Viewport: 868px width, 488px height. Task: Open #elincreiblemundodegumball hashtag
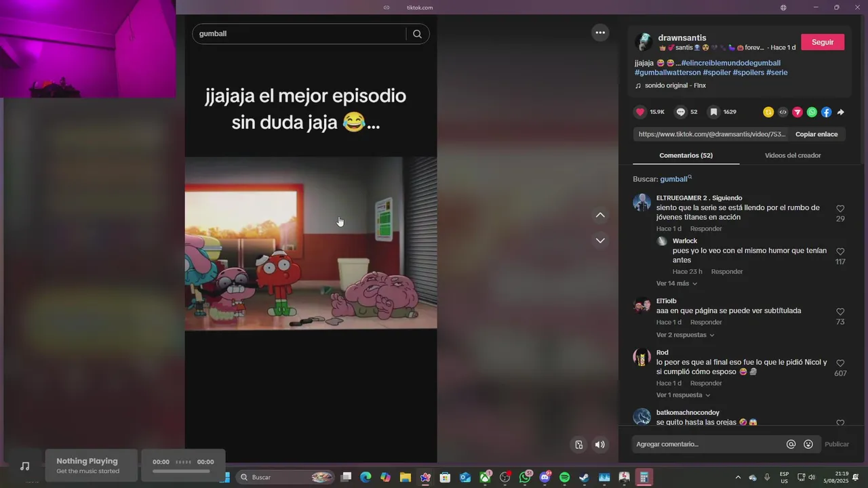tap(731, 63)
